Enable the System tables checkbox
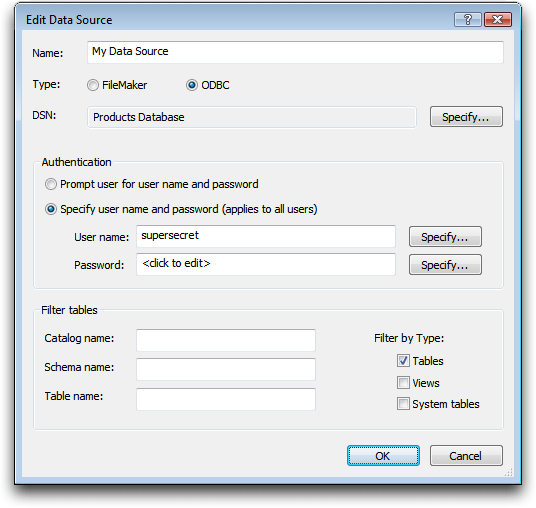 pos(403,404)
